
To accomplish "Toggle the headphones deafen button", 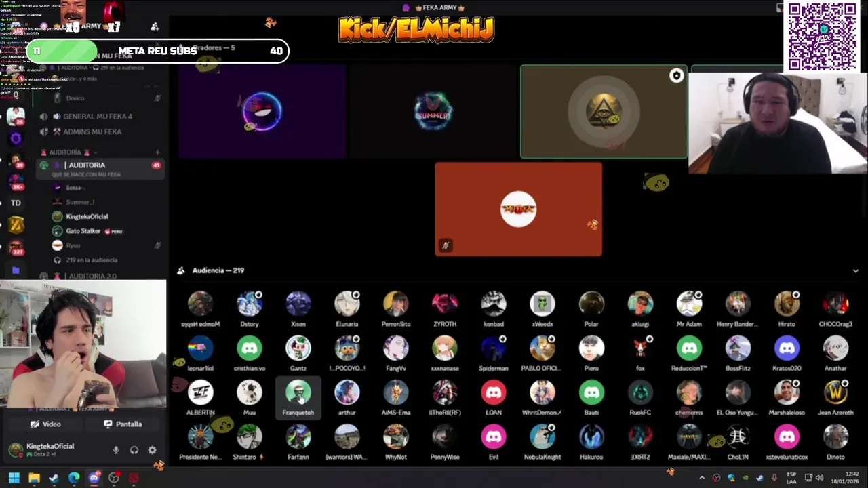I will pos(134,450).
